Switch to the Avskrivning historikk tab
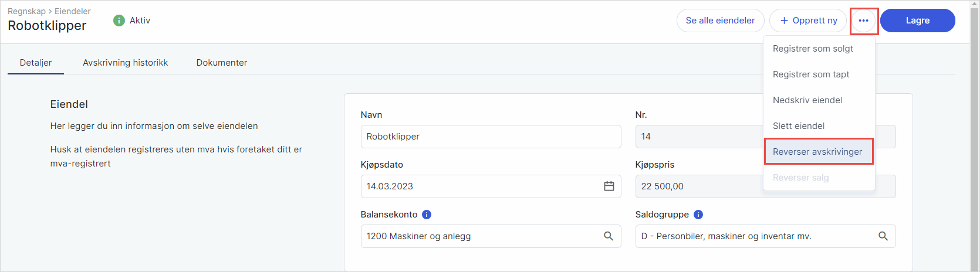 click(x=125, y=63)
